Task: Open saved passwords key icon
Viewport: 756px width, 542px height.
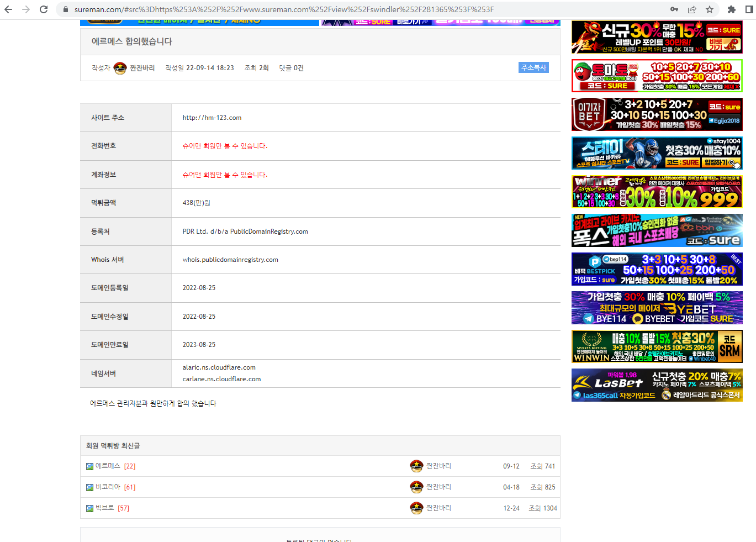Action: [674, 9]
